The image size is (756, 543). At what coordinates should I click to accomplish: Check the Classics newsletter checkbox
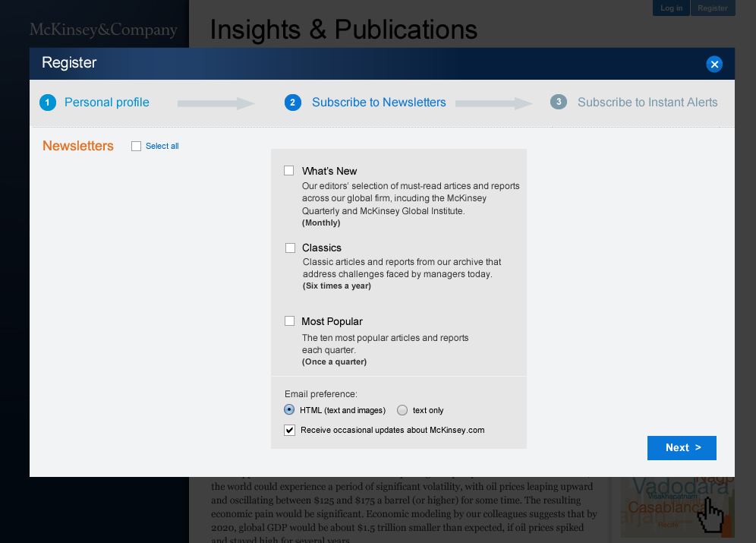pos(290,248)
